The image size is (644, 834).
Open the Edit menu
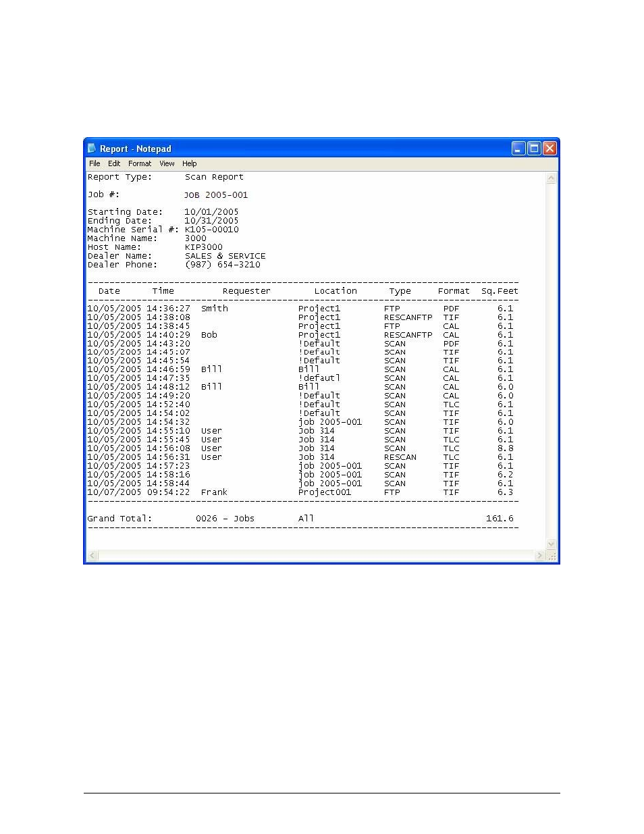[114, 163]
